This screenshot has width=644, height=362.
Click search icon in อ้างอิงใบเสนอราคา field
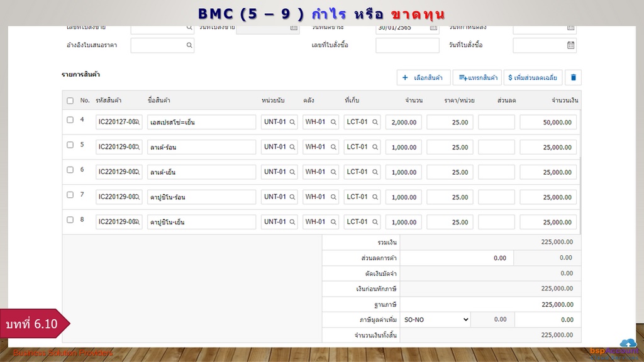pyautogui.click(x=189, y=45)
